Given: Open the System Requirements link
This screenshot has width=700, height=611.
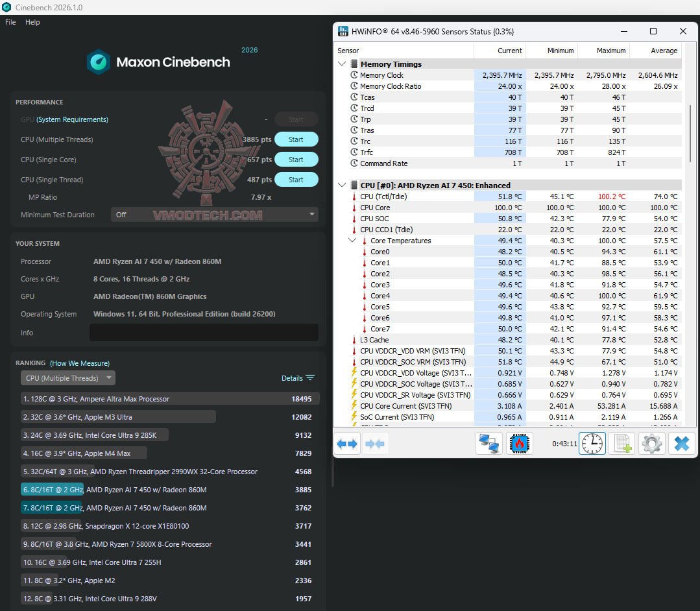Looking at the screenshot, I should click(72, 119).
